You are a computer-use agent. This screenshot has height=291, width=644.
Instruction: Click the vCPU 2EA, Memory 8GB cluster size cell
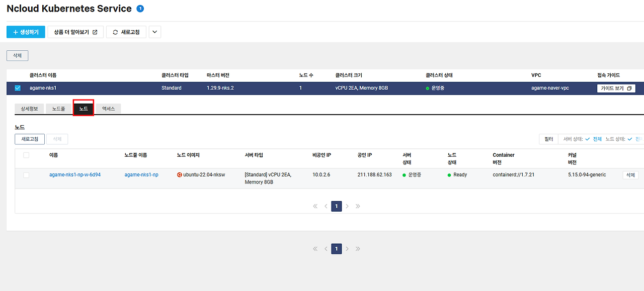362,88
